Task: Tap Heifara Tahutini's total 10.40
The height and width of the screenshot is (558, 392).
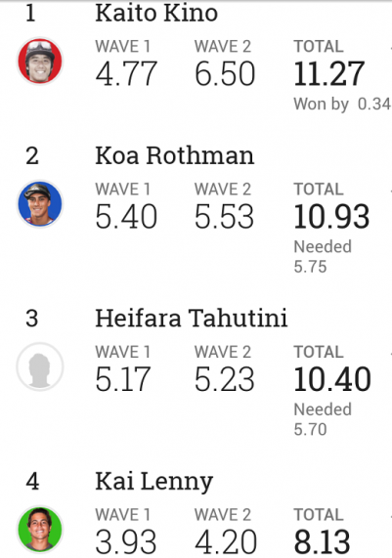Action: tap(332, 379)
